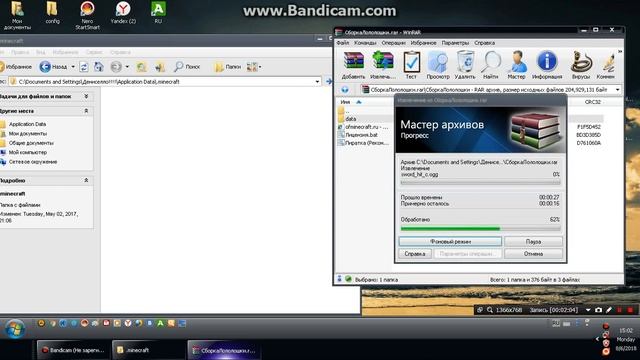Open the Команды menu in WinRAR
The image size is (640, 360).
coord(364,42)
